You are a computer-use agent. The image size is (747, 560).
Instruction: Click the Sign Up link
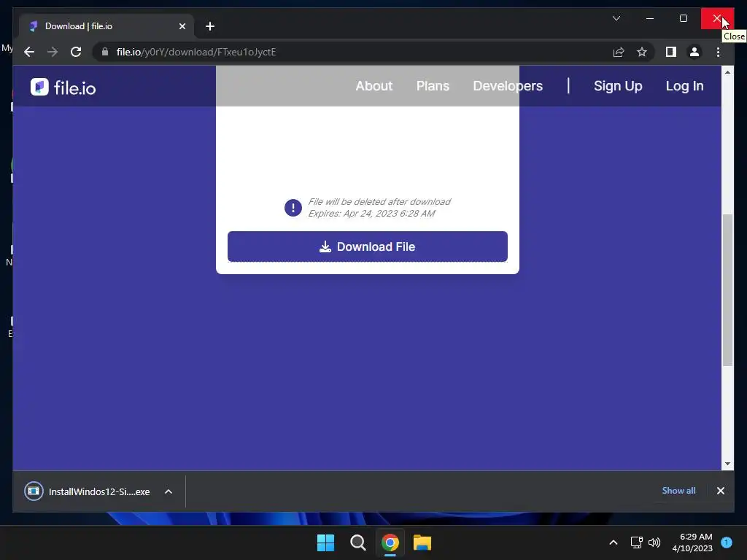618,86
